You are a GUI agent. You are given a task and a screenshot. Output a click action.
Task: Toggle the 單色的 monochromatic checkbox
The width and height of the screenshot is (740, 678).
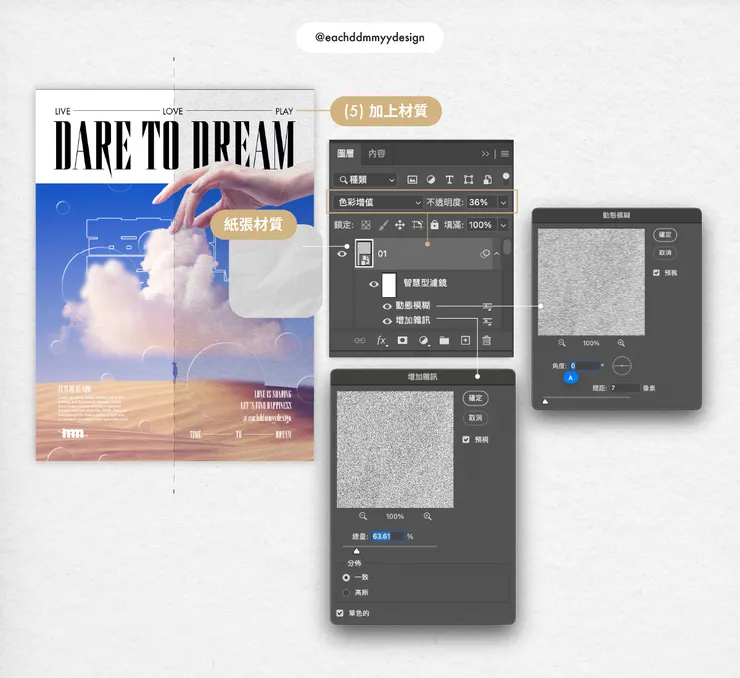point(340,613)
